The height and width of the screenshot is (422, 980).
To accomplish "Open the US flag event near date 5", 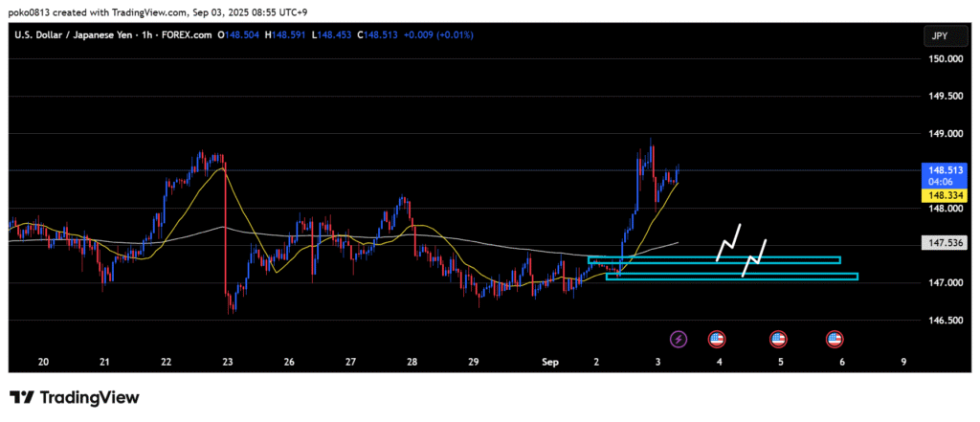I will (x=778, y=339).
